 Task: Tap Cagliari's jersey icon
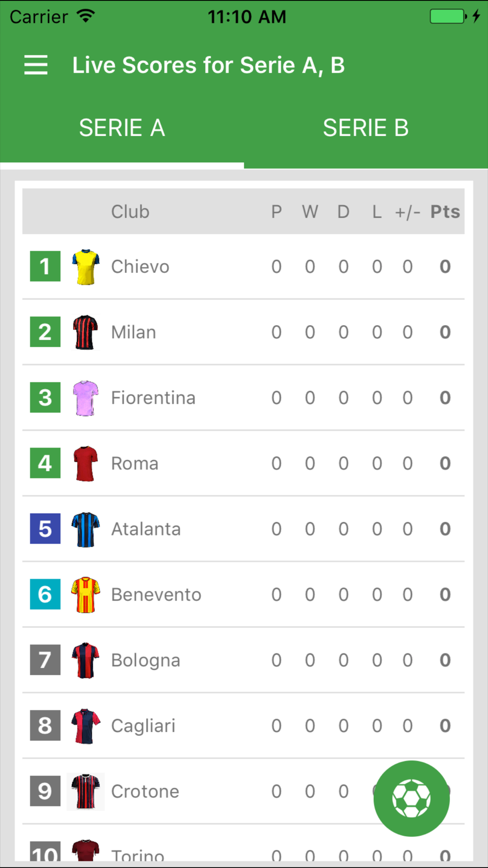click(x=86, y=726)
